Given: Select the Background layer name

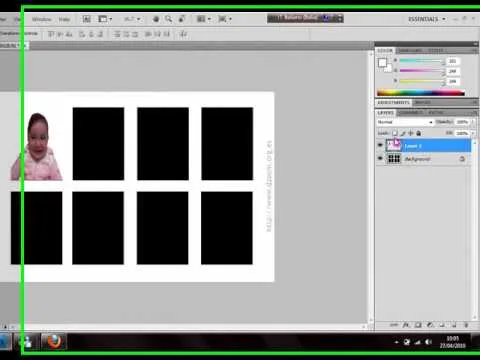Looking at the screenshot, I should (417, 159).
